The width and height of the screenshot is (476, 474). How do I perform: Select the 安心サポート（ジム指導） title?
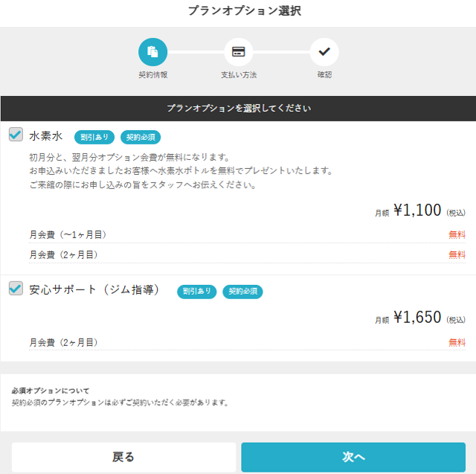tap(94, 289)
